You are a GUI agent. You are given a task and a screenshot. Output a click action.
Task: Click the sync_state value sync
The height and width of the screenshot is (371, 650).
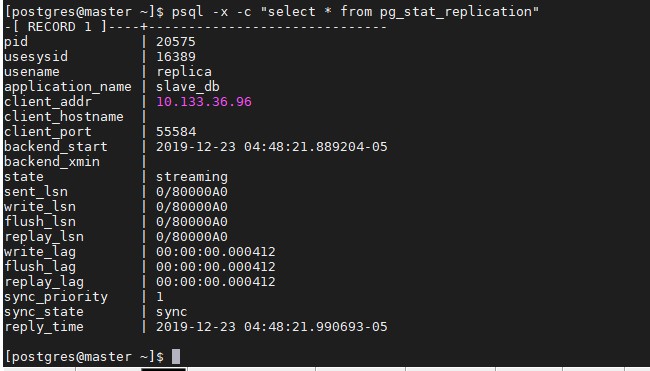(172, 312)
